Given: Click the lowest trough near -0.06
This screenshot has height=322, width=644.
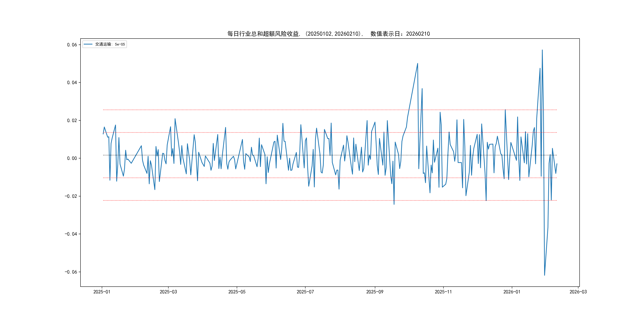Looking at the screenshot, I should [544, 275].
